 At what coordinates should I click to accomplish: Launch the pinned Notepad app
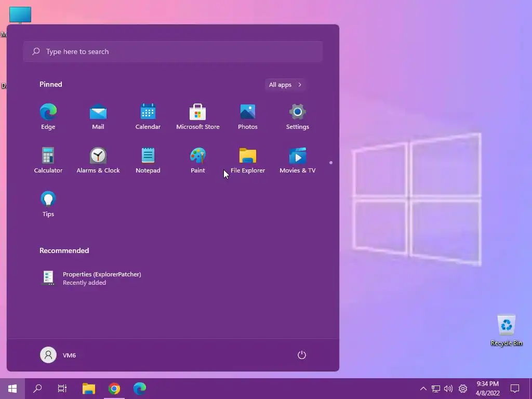[x=148, y=161]
